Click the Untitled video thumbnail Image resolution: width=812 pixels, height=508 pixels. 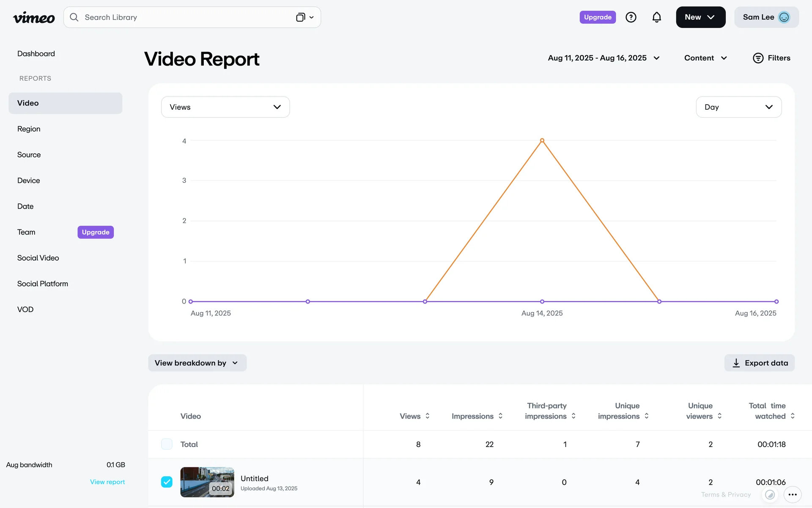pos(207,482)
